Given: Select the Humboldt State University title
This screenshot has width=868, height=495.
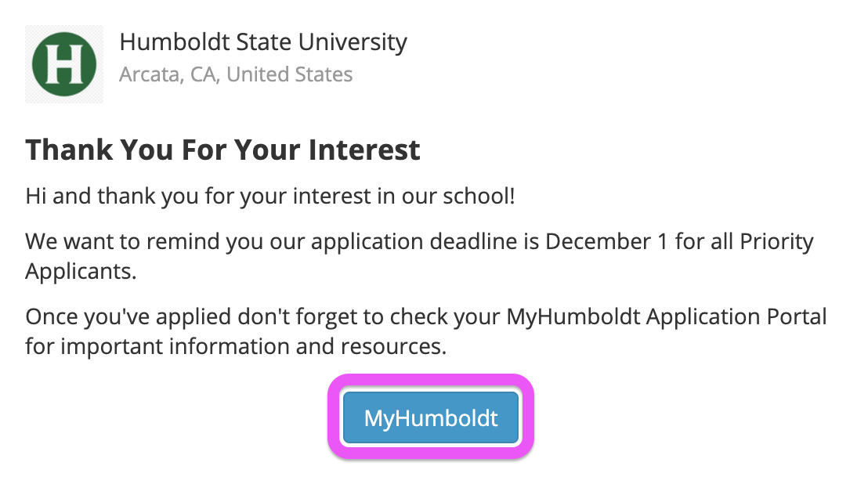Looking at the screenshot, I should 263,42.
